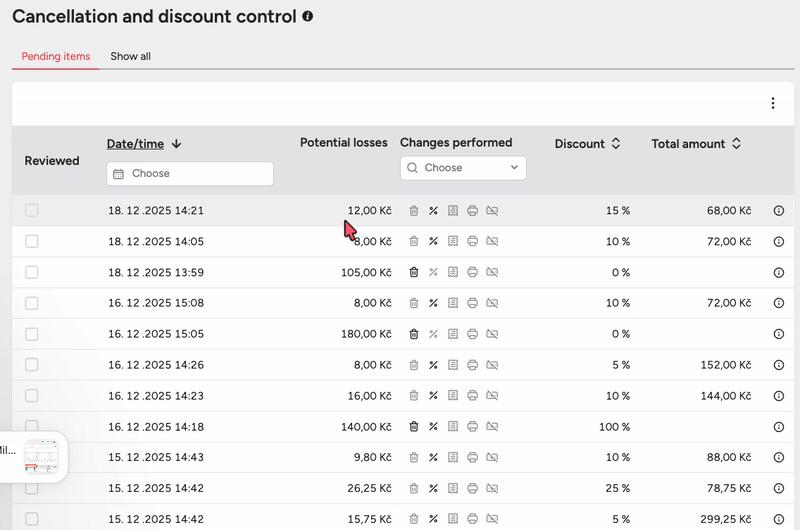This screenshot has height=530, width=800.
Task: Click printer icon in 16.12.2025 15:08 row
Action: [472, 303]
